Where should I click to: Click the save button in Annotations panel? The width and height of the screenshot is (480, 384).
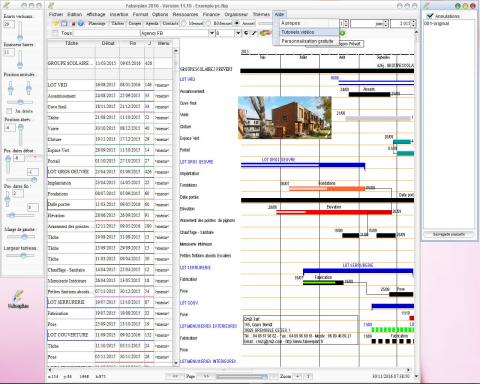pyautogui.click(x=449, y=234)
